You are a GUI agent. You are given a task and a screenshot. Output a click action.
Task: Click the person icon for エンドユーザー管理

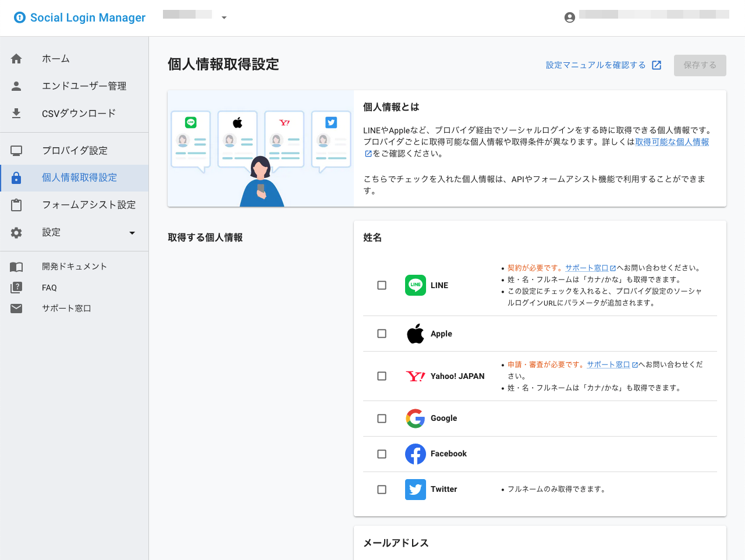click(16, 86)
